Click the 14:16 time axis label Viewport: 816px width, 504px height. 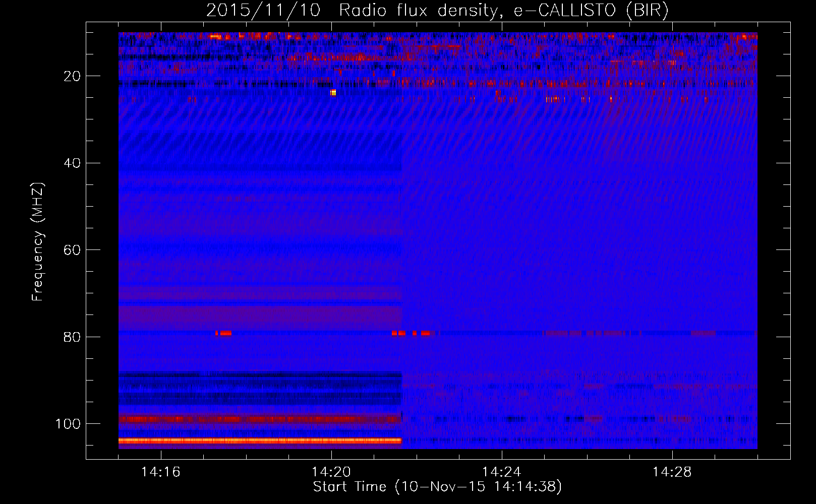(160, 472)
